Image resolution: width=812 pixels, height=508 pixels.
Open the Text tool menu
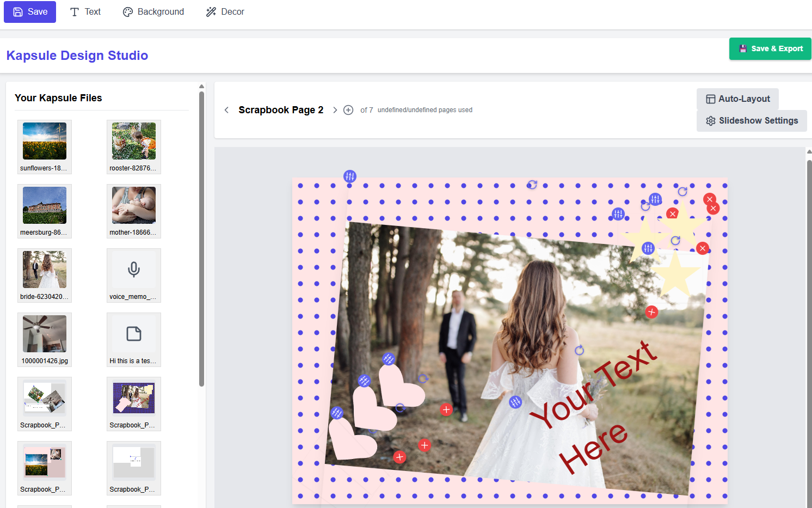pyautogui.click(x=85, y=12)
